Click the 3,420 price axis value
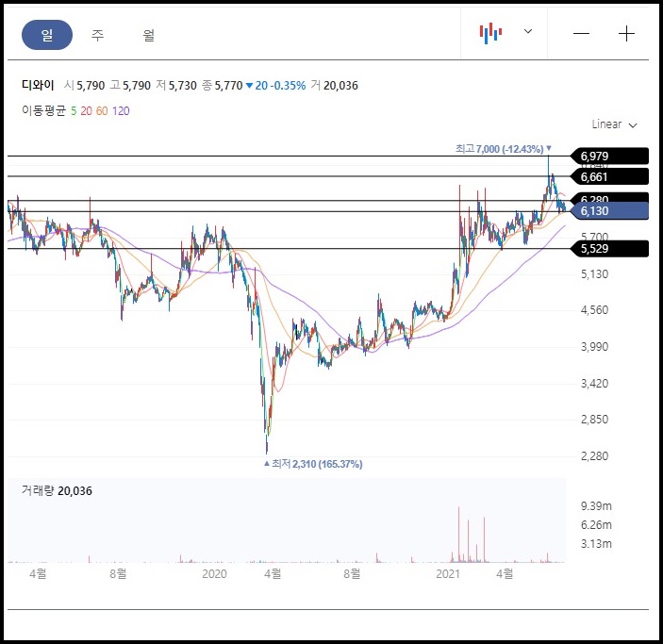 (594, 384)
